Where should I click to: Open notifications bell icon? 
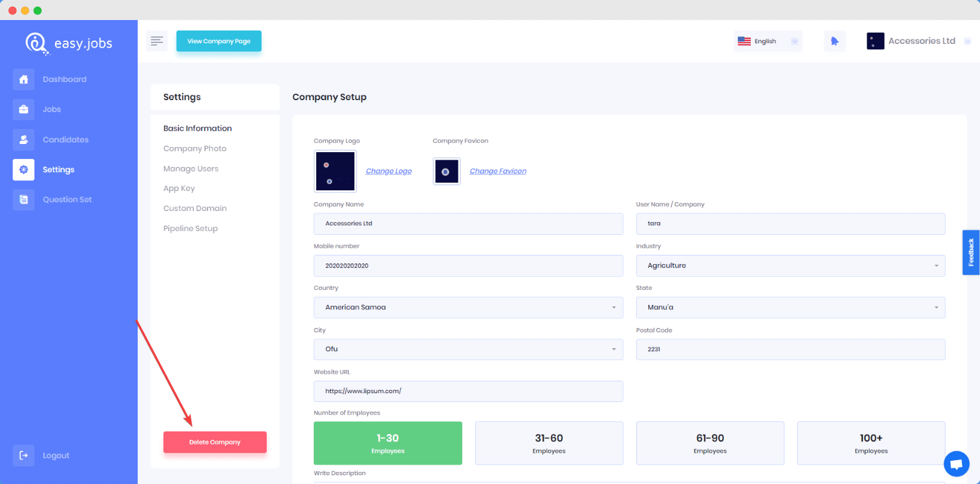click(834, 41)
